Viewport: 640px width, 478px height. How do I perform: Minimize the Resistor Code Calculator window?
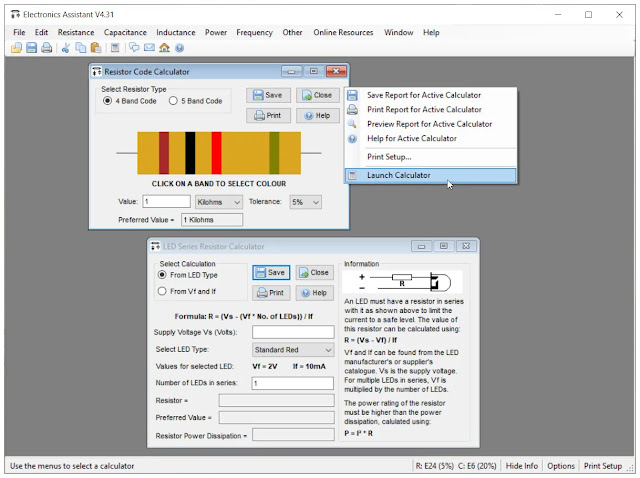click(291, 71)
